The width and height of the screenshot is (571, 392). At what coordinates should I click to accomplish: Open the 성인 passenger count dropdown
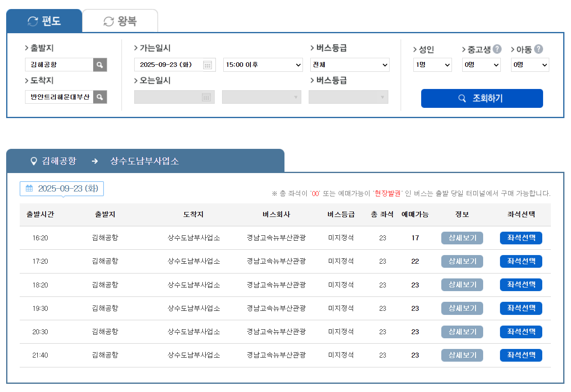pyautogui.click(x=432, y=64)
